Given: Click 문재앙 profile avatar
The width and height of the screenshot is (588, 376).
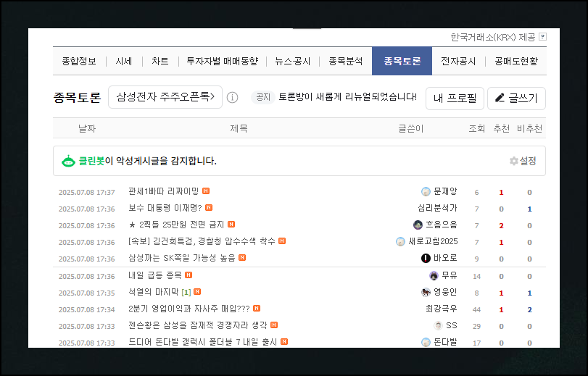Looking at the screenshot, I should tap(426, 192).
